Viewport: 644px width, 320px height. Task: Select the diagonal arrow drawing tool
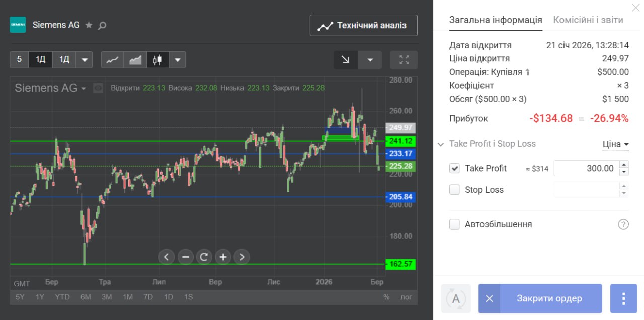tap(346, 60)
